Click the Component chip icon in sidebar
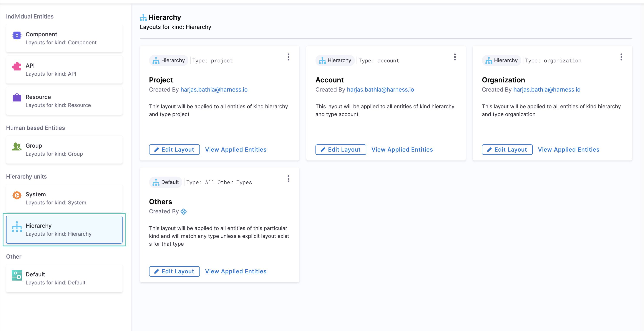 (17, 35)
